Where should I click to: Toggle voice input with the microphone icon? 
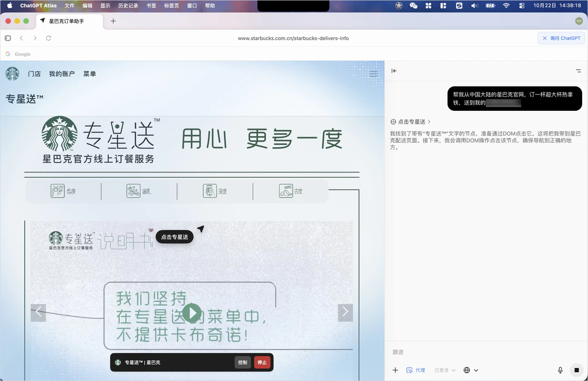[x=560, y=370]
